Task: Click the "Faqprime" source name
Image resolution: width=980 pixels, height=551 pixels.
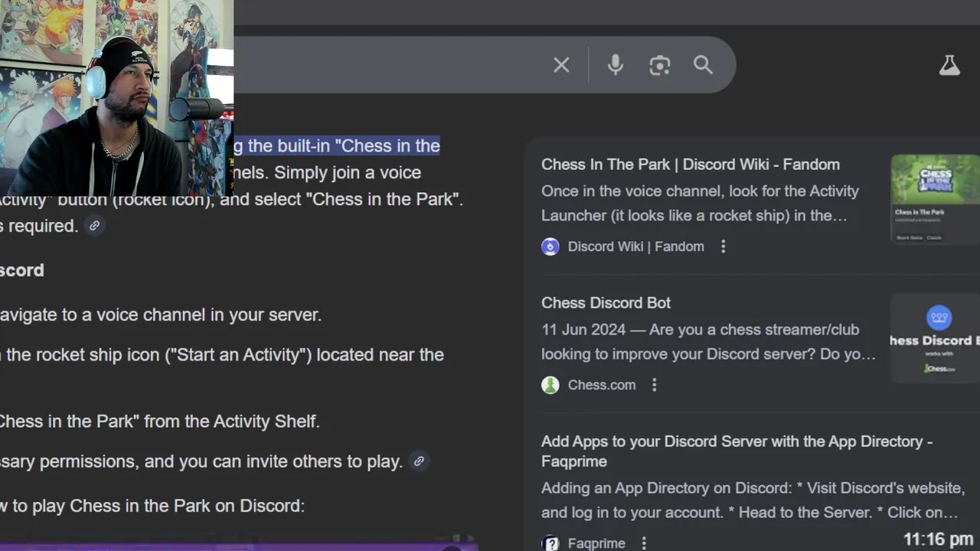Action: [x=596, y=543]
